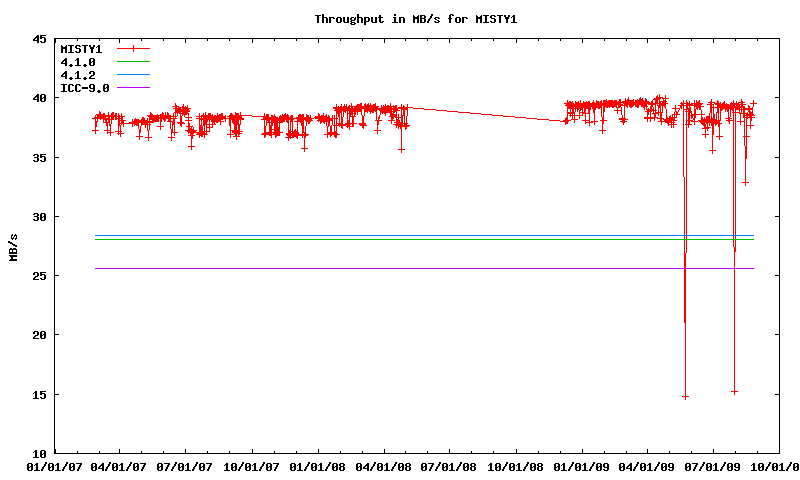The height and width of the screenshot is (480, 800).
Task: Click the MB/s y-axis label
Action: tap(13, 246)
